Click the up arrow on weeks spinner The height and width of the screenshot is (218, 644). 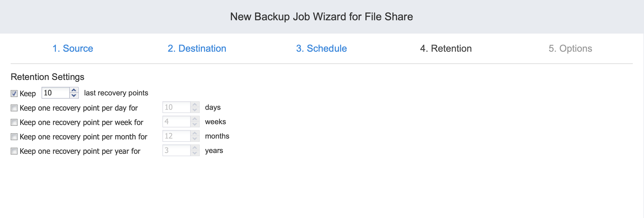click(195, 119)
